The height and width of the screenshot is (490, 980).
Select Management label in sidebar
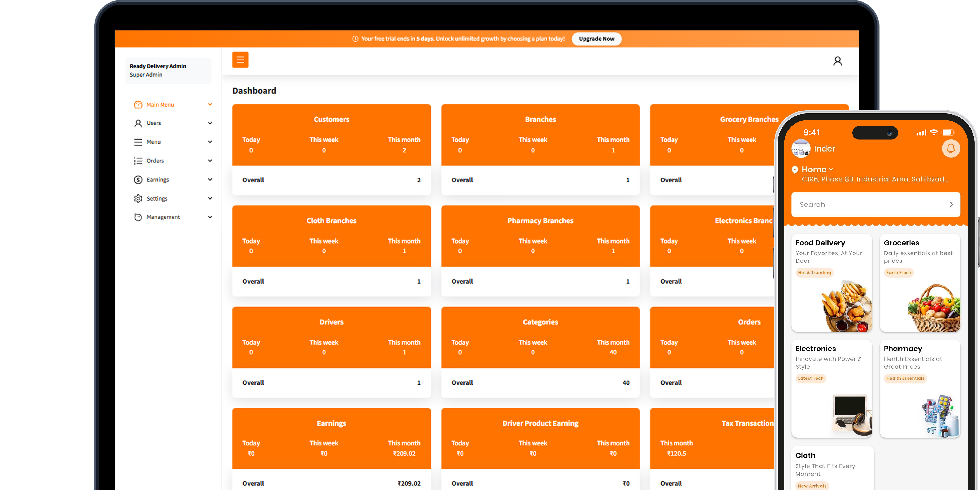point(163,217)
